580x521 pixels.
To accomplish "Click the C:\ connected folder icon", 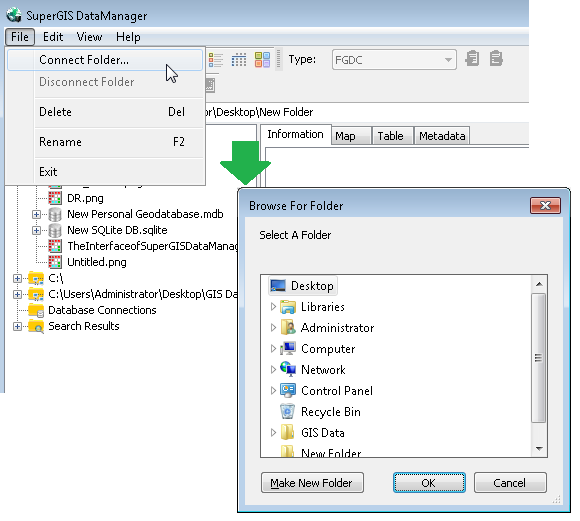I will (36, 278).
